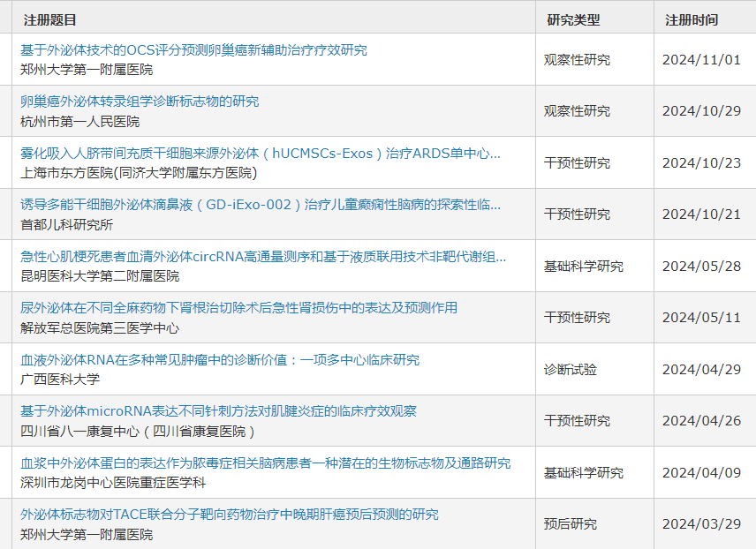Open the TACE 肝癌预后预测 study link
This screenshot has height=549, width=756.
tap(229, 515)
